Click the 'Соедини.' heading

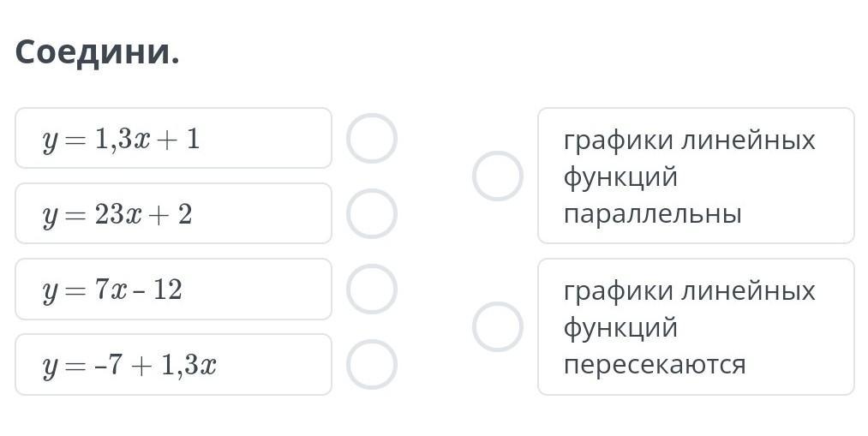coord(98,52)
